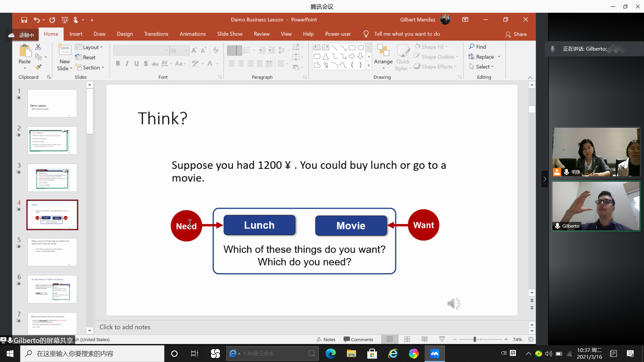
Task: Start slide show from status bar icon
Action: (442, 339)
